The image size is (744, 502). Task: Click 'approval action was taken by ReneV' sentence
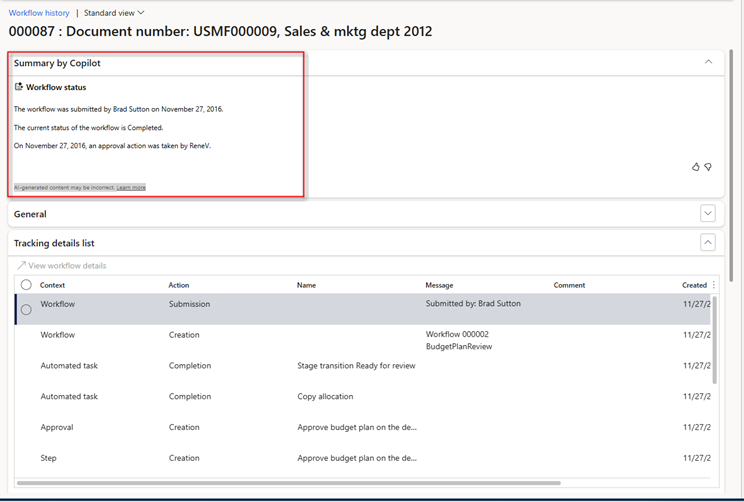(112, 146)
